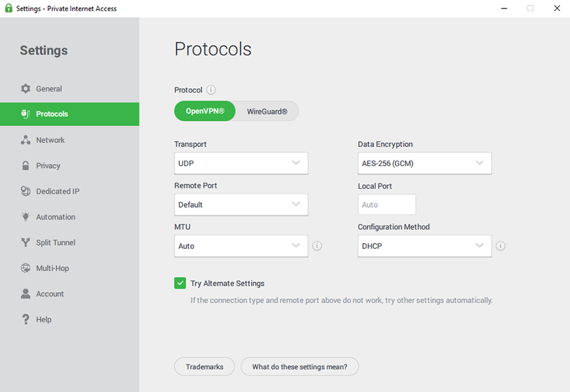Click the Automation lightbulb icon
Viewport: 570px width, 392px height.
pos(25,217)
